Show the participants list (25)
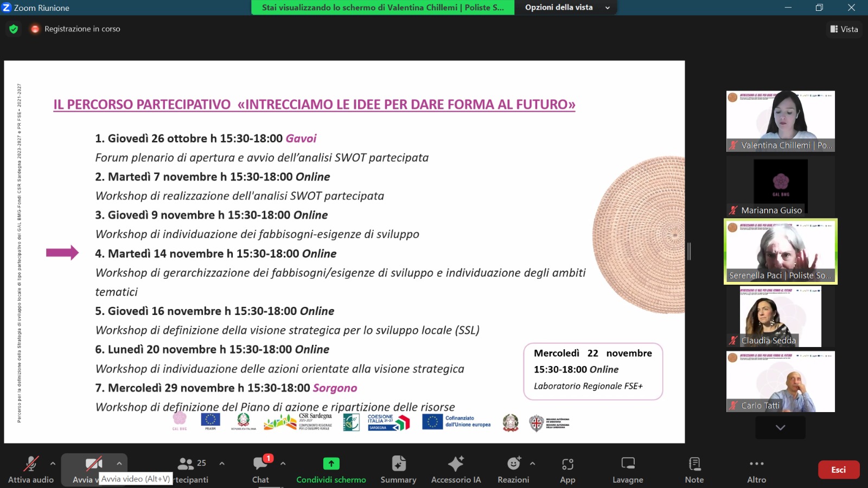The height and width of the screenshot is (488, 868). pyautogui.click(x=192, y=464)
